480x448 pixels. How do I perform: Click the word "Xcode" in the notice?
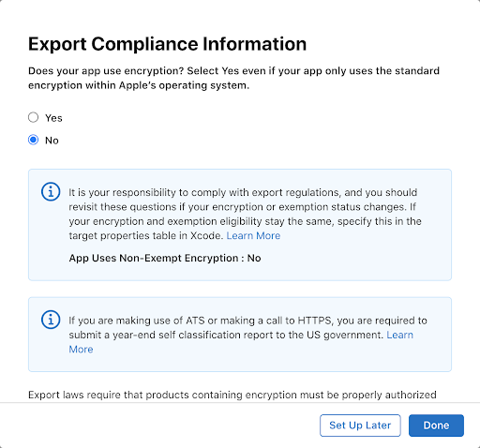206,235
